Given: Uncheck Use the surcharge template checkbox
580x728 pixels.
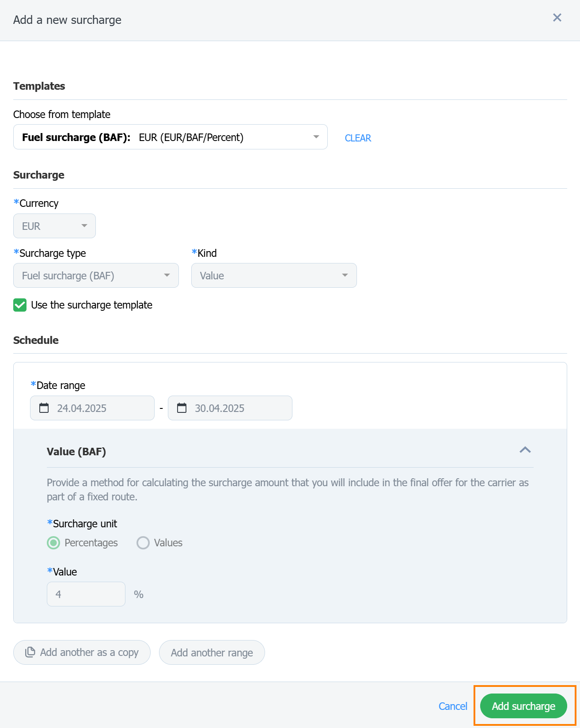Looking at the screenshot, I should click(x=20, y=305).
